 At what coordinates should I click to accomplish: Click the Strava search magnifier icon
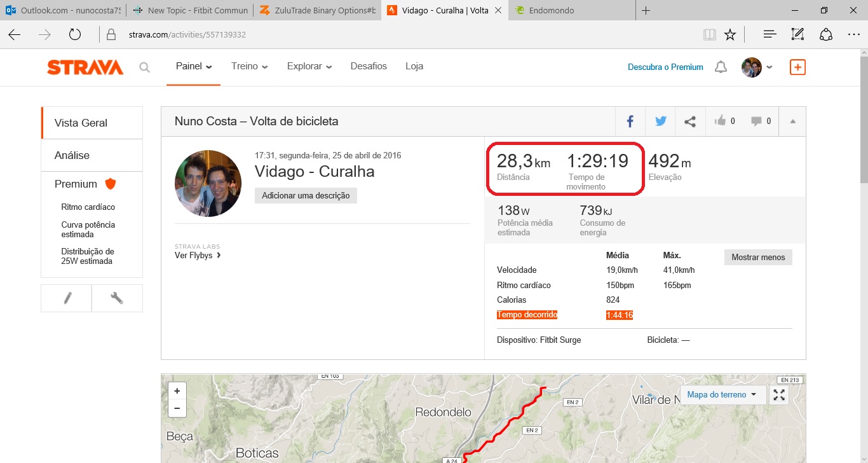[145, 67]
